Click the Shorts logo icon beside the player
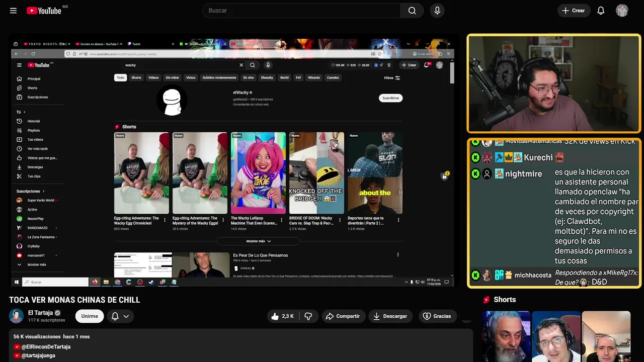The width and height of the screenshot is (644, 362). pos(487,300)
